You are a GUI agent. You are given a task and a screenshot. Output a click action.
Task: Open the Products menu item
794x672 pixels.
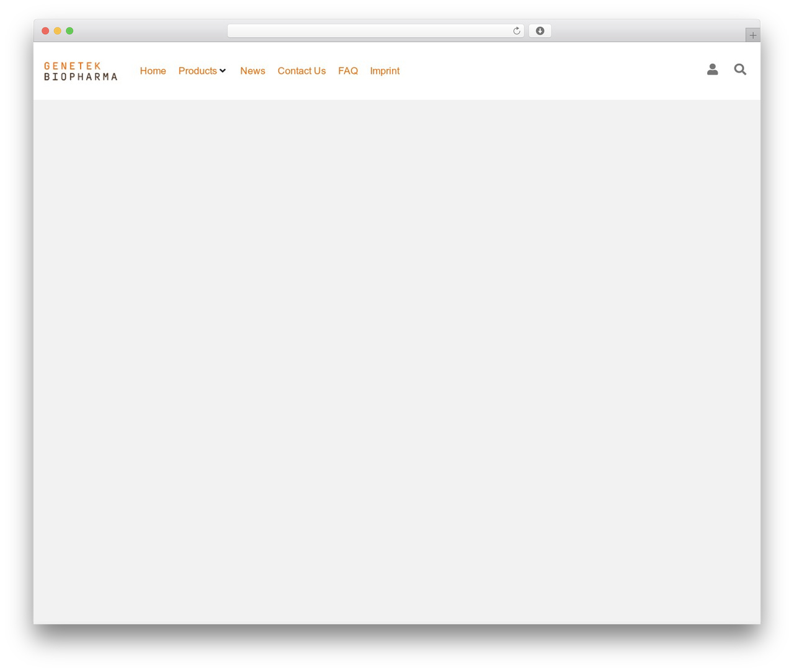pyautogui.click(x=197, y=71)
